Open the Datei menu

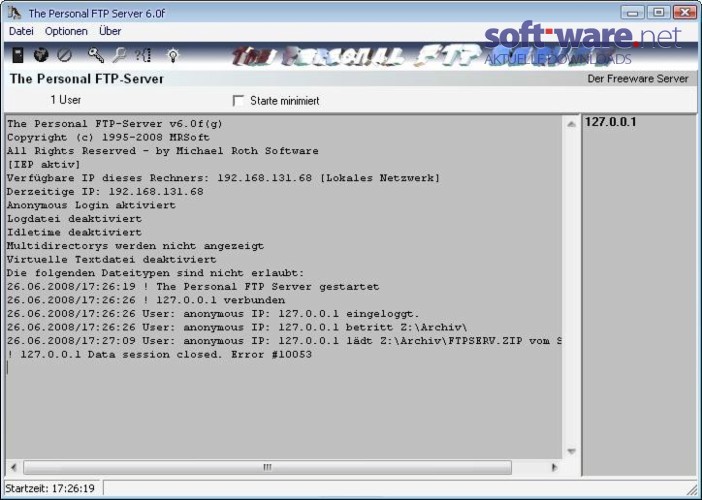21,31
